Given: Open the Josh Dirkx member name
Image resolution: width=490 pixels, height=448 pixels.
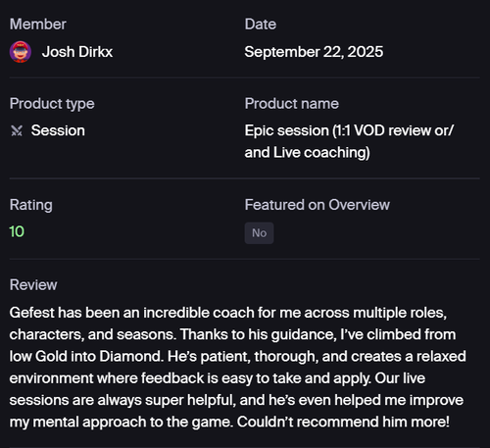Looking at the screenshot, I should (77, 52).
